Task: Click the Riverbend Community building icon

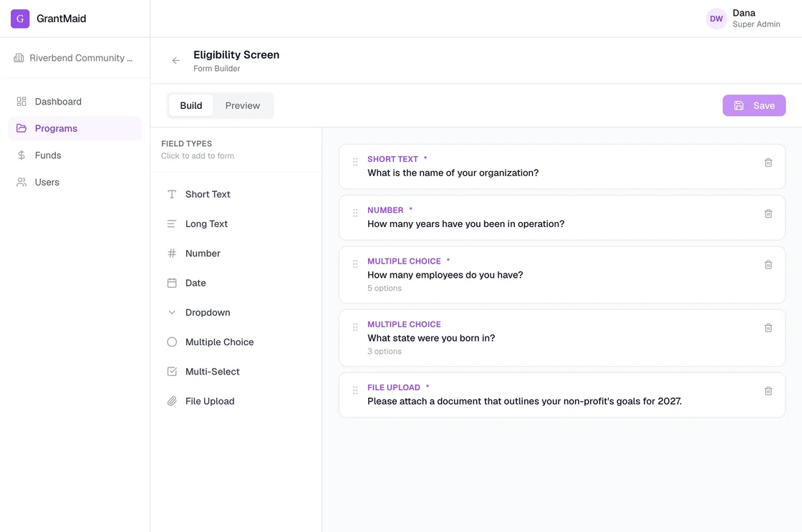Action: coord(19,58)
